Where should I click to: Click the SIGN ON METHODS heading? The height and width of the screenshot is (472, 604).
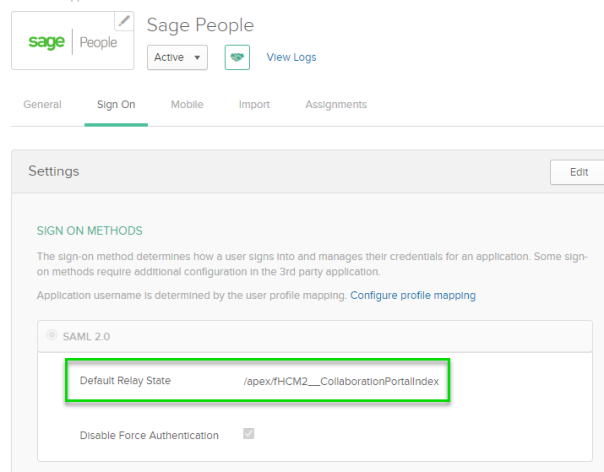[x=89, y=231]
